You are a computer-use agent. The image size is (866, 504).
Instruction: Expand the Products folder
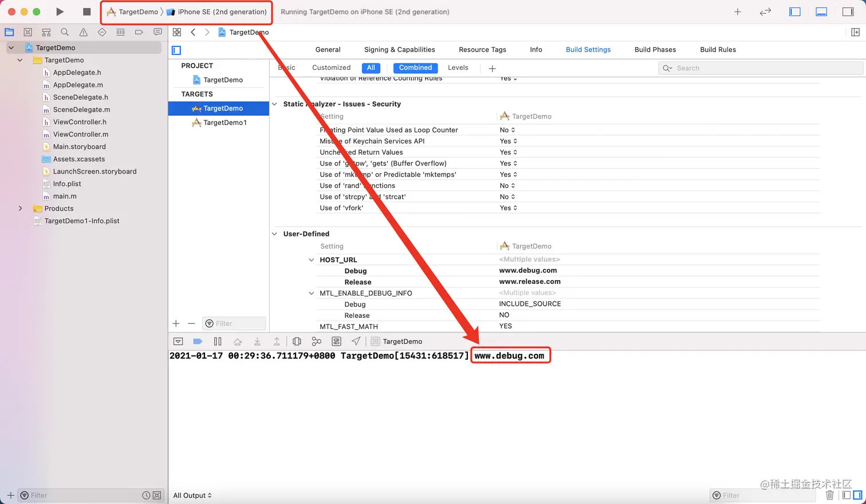pyautogui.click(x=20, y=208)
